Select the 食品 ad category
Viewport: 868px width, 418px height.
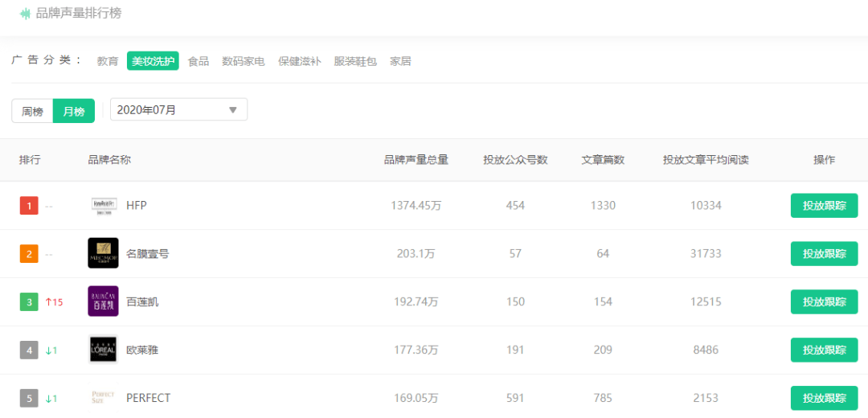pos(199,61)
